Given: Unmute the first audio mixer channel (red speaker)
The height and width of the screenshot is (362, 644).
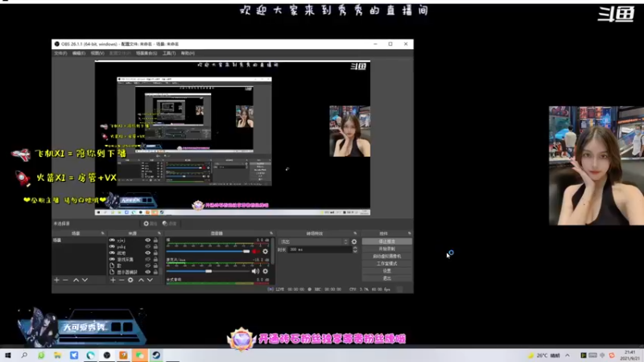Looking at the screenshot, I should (255, 251).
